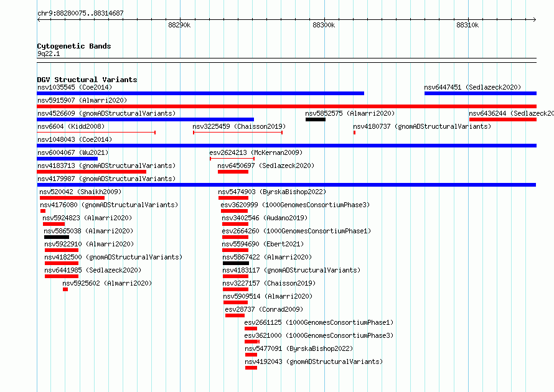Click the nsv6436244 variant label

[x=511, y=113]
